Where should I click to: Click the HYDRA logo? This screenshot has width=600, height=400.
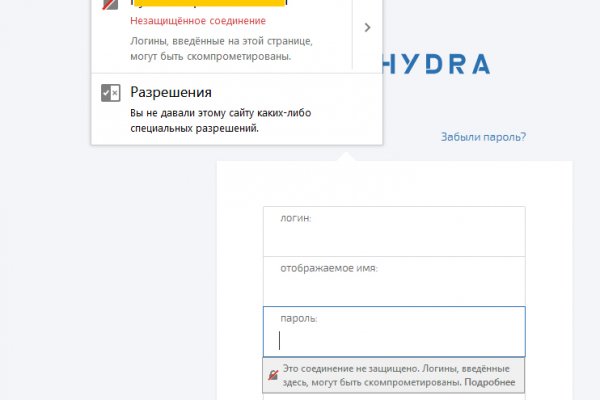coord(438,66)
